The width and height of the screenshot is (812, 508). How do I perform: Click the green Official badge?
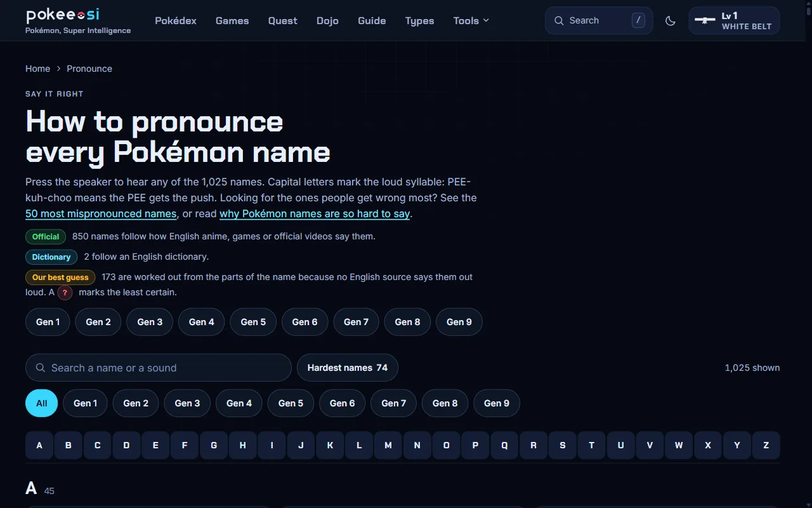46,237
